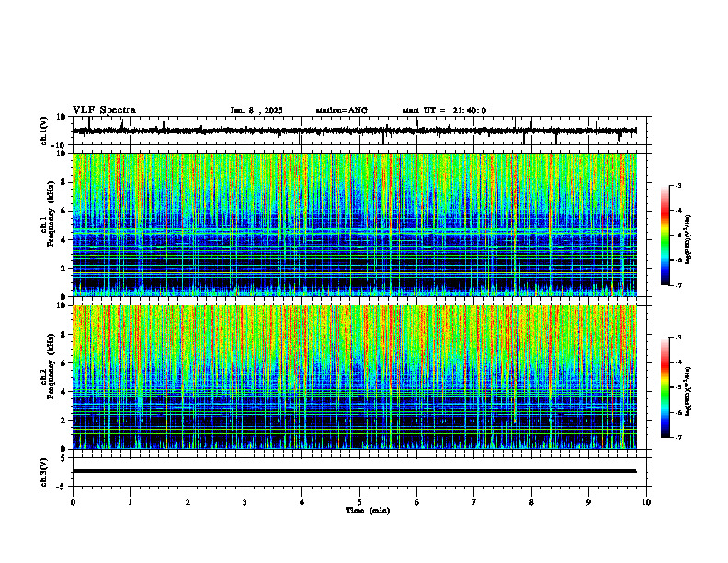
Task: Click the time axis tick label "8"
Action: [531, 502]
